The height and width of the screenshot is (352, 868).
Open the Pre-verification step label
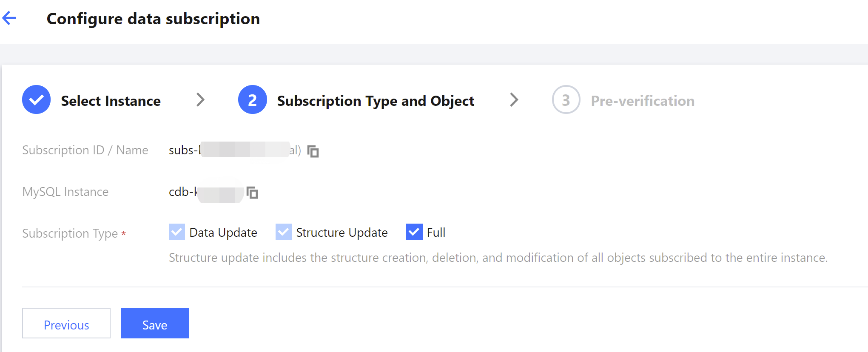click(642, 101)
